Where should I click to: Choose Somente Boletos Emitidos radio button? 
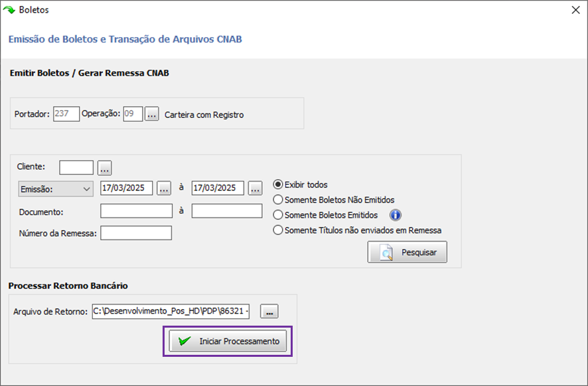278,215
